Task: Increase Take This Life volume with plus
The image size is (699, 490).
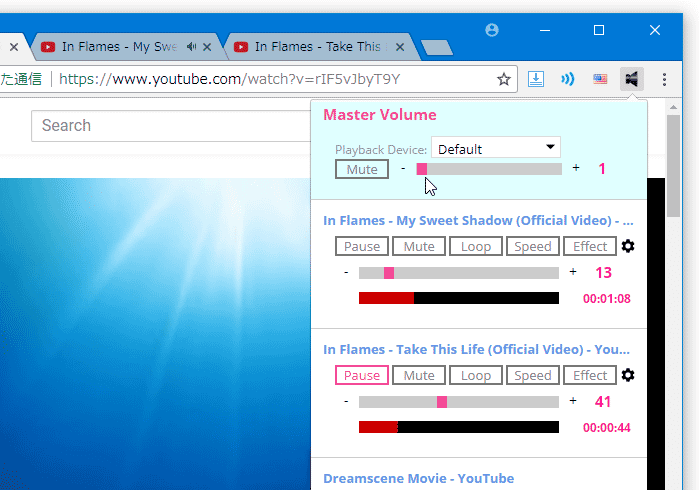Action: (x=573, y=401)
